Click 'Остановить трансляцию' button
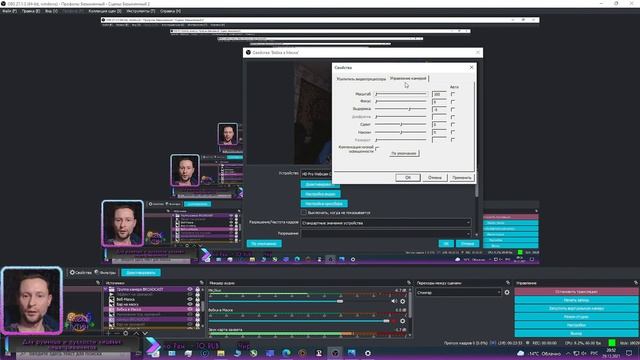 577,291
